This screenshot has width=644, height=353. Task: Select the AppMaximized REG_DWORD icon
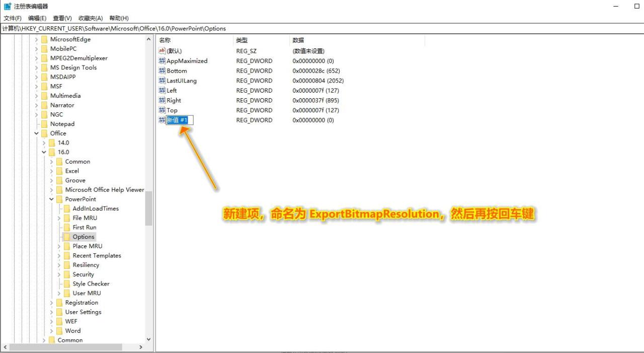(x=162, y=60)
